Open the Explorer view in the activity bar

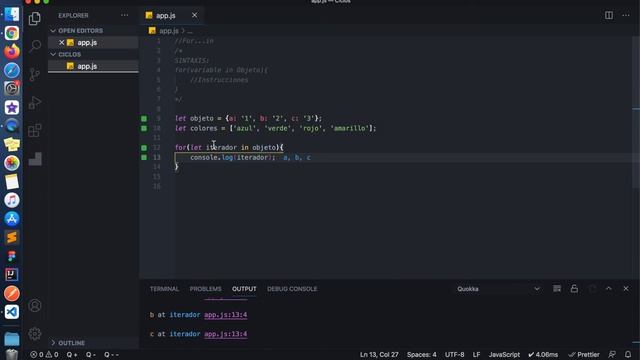tap(35, 18)
